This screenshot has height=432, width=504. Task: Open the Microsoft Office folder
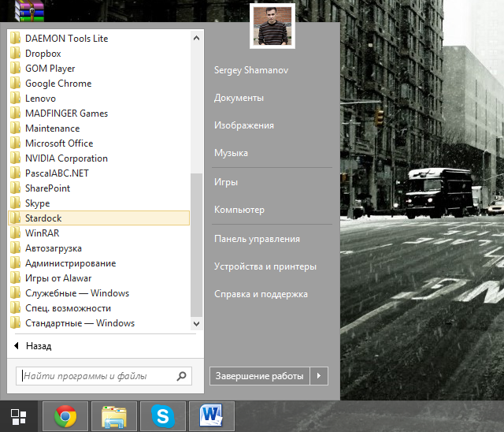[98, 143]
